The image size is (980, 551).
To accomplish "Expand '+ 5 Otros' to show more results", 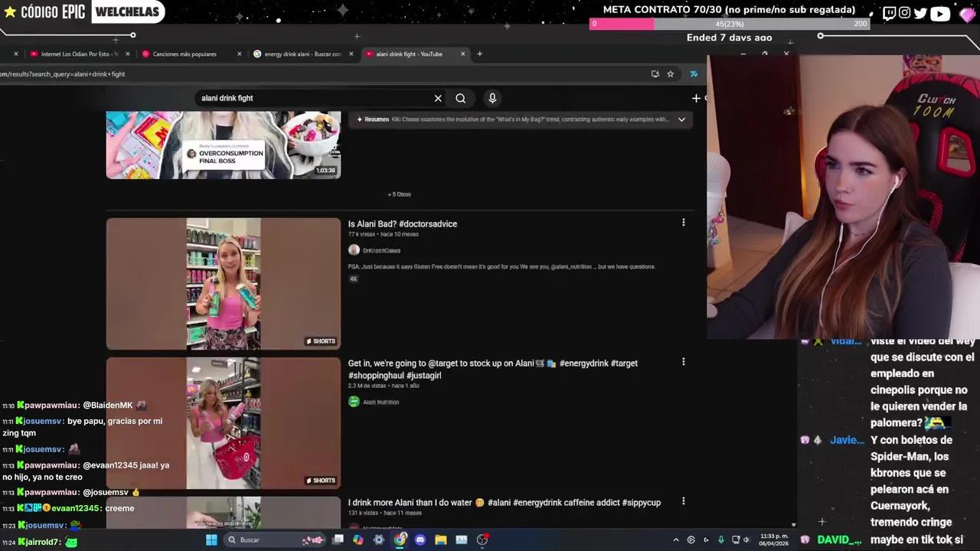I will coord(398,194).
